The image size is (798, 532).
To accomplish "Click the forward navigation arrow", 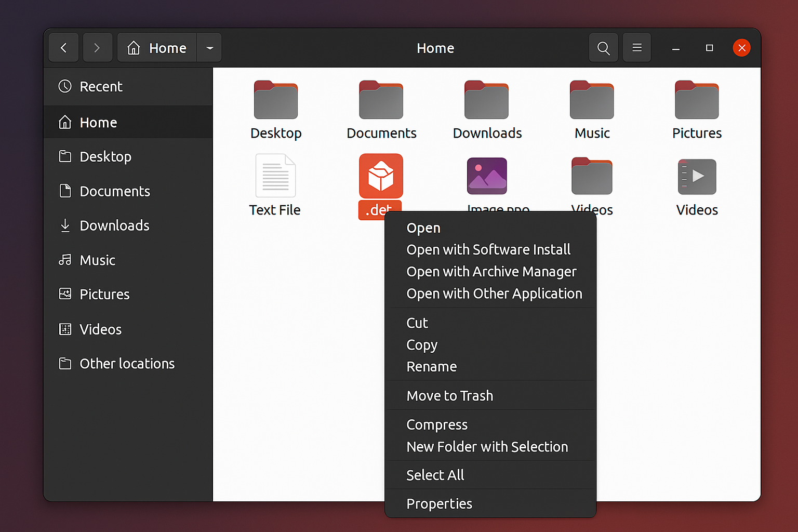I will click(x=98, y=47).
